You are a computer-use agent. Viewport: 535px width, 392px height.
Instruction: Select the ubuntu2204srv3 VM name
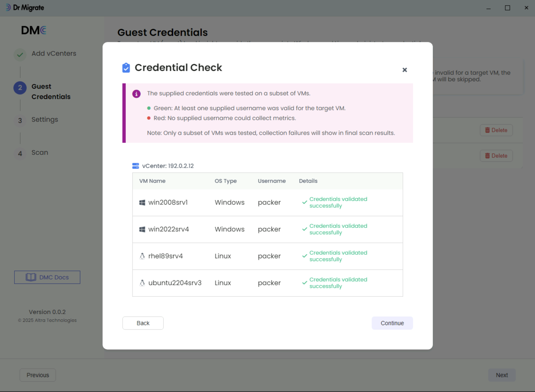point(175,283)
